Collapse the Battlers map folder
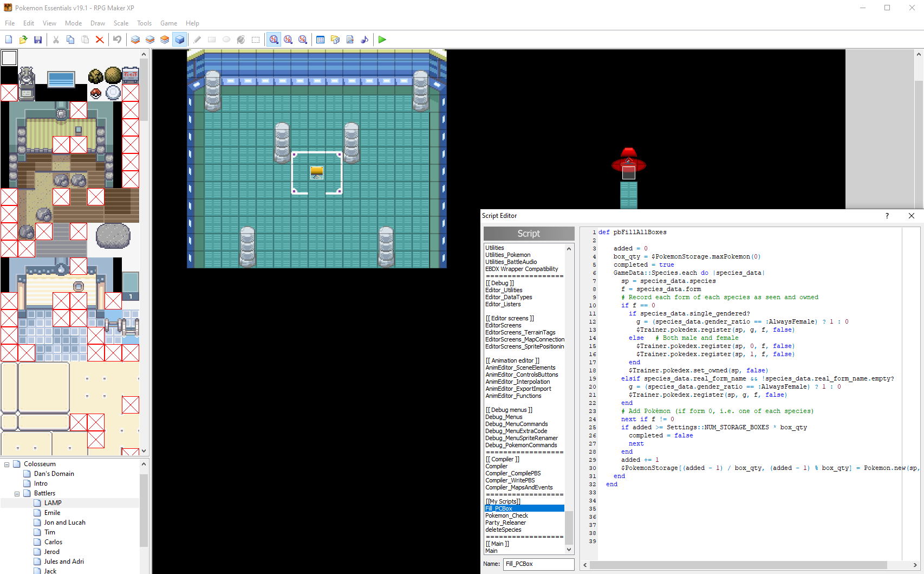Screen dimensions: 924x574 [17, 494]
